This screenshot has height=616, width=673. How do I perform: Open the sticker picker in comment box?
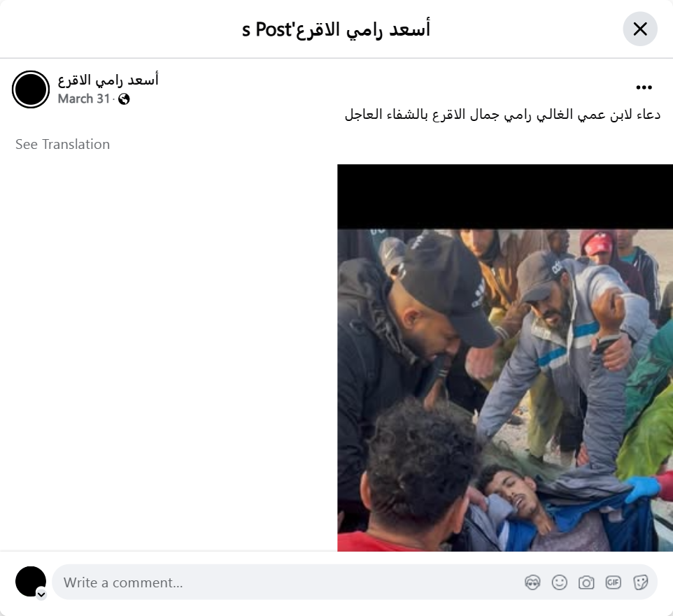640,582
